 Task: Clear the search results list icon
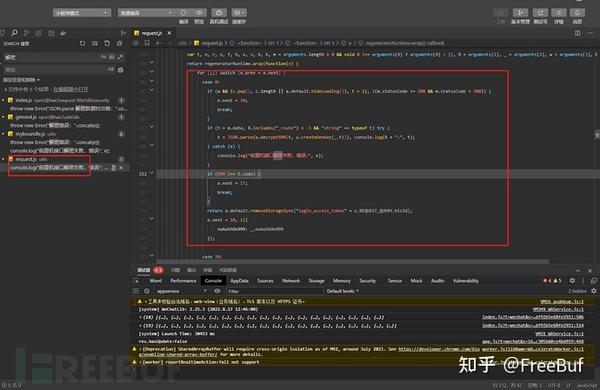95,44
